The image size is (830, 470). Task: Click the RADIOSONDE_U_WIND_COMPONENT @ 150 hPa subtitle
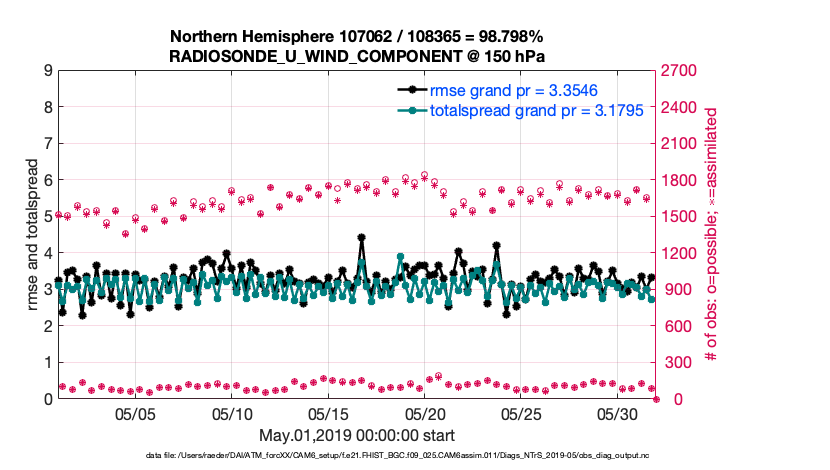point(357,55)
